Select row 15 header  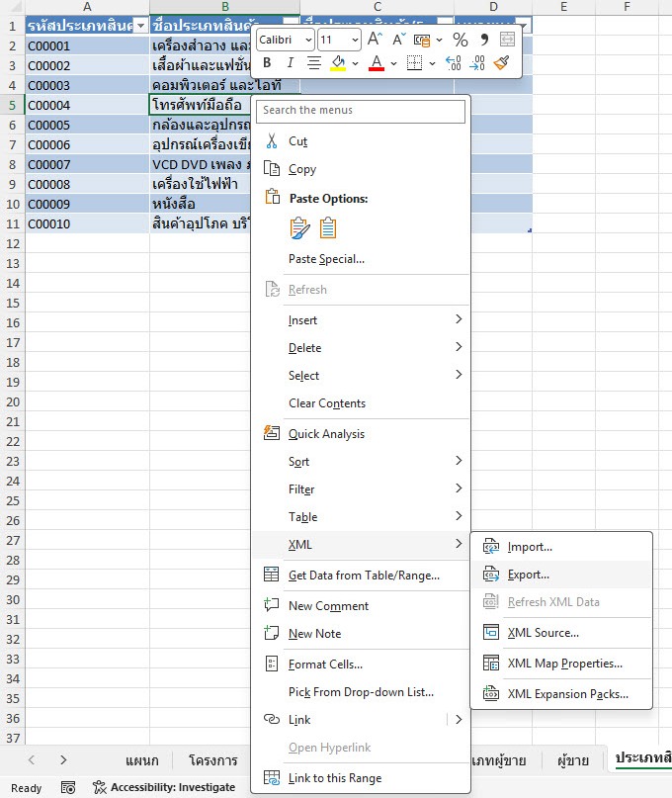click(13, 303)
